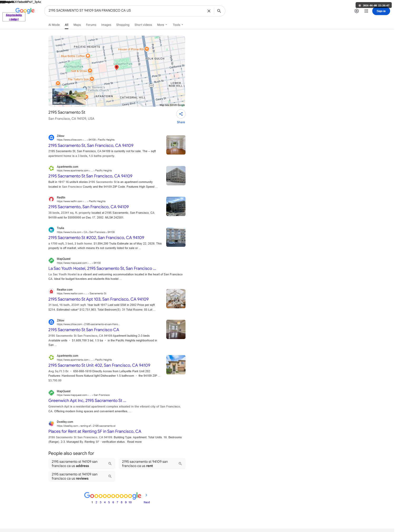Select the Shopping tab
The height and width of the screenshot is (532, 399).
pyautogui.click(x=123, y=25)
